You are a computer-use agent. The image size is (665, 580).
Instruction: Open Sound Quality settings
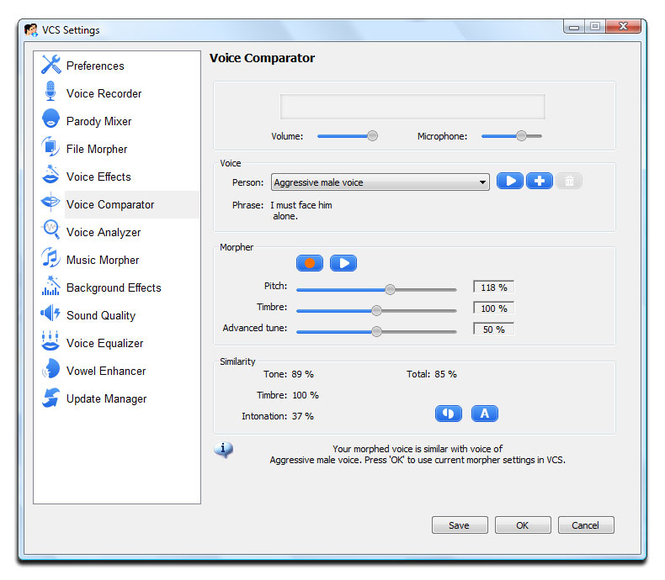point(101,316)
